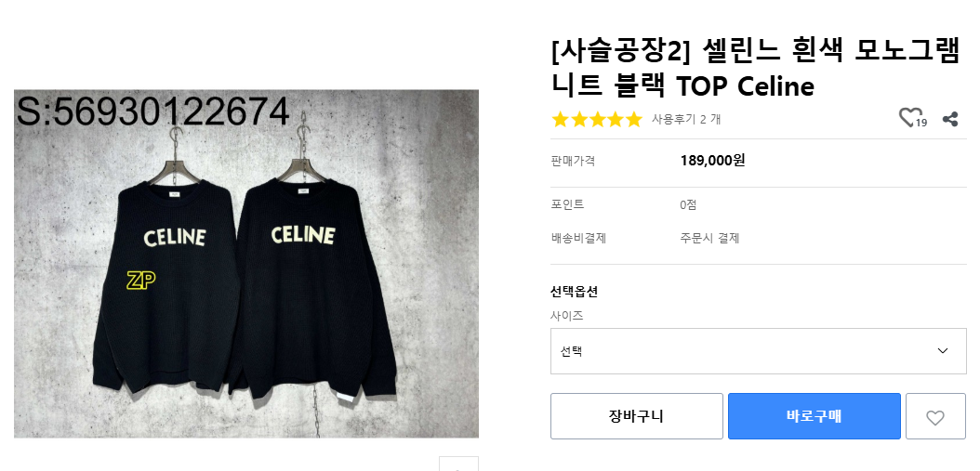Click the yellow ZP logo on sweater image
The image size is (980, 471).
coord(139,281)
